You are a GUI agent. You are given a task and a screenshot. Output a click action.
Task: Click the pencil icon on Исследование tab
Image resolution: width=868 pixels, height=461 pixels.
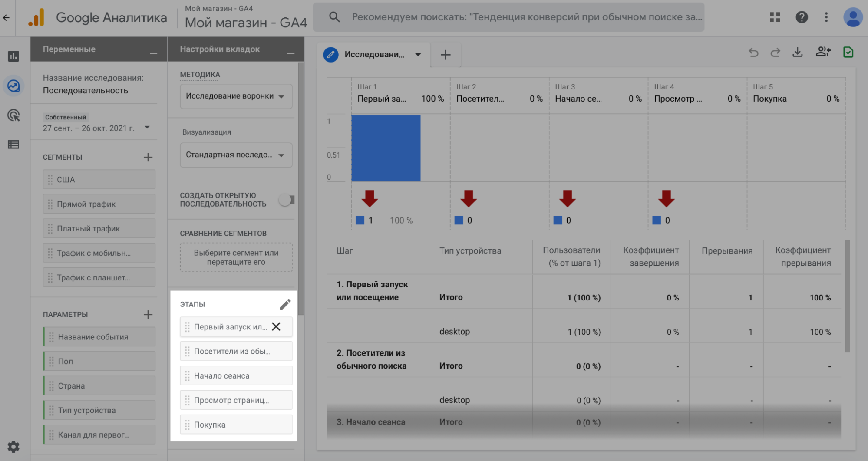coord(331,55)
